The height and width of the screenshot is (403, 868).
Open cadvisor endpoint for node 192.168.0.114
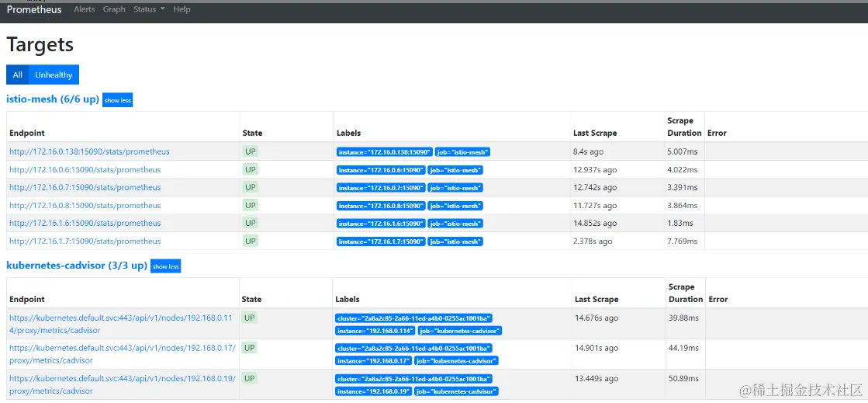122,324
